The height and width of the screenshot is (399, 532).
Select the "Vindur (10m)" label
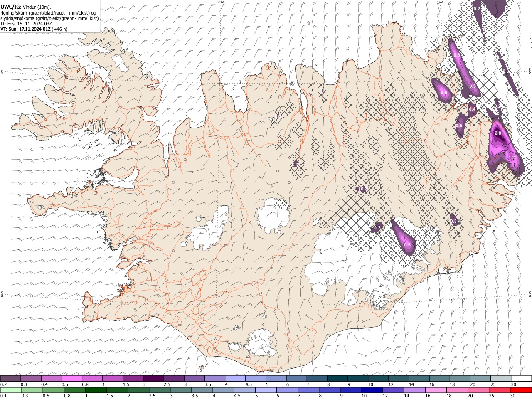(x=37, y=7)
